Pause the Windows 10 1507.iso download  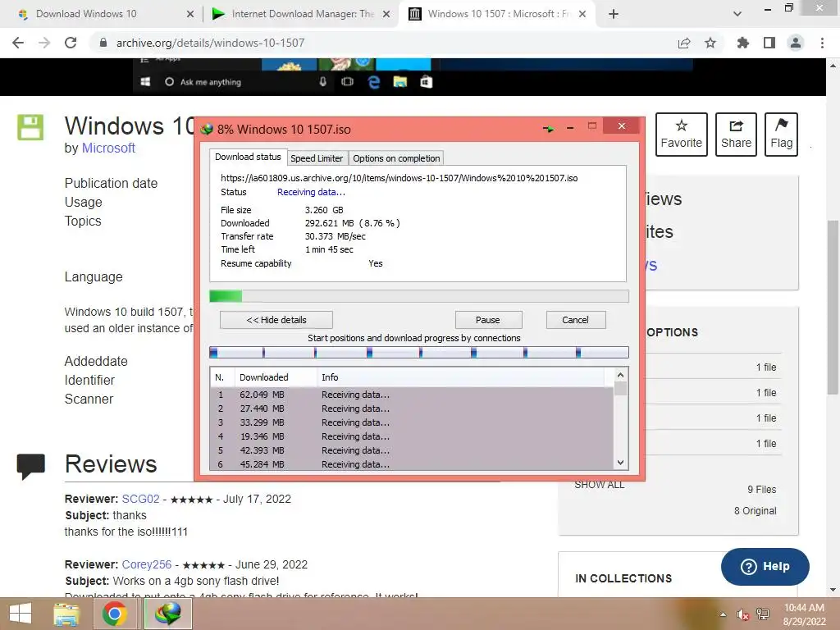pos(488,320)
